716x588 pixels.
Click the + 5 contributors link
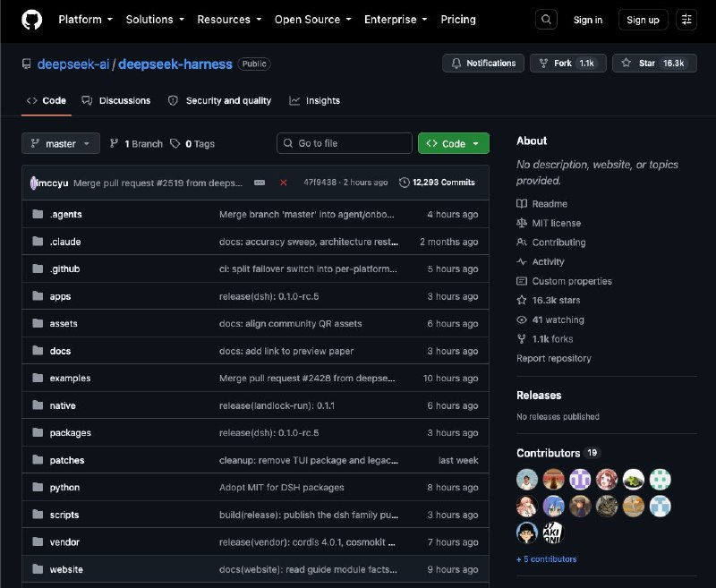(547, 559)
